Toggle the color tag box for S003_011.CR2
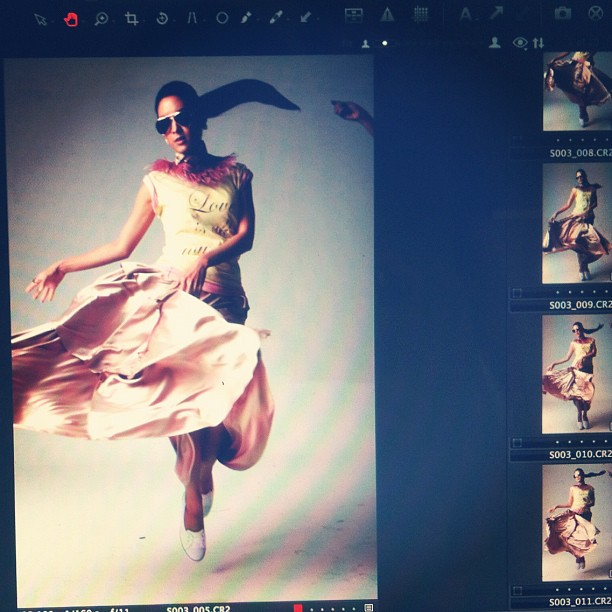 click(517, 590)
